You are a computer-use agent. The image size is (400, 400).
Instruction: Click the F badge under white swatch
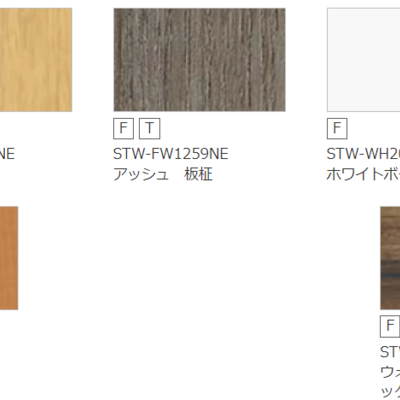pyautogui.click(x=337, y=128)
